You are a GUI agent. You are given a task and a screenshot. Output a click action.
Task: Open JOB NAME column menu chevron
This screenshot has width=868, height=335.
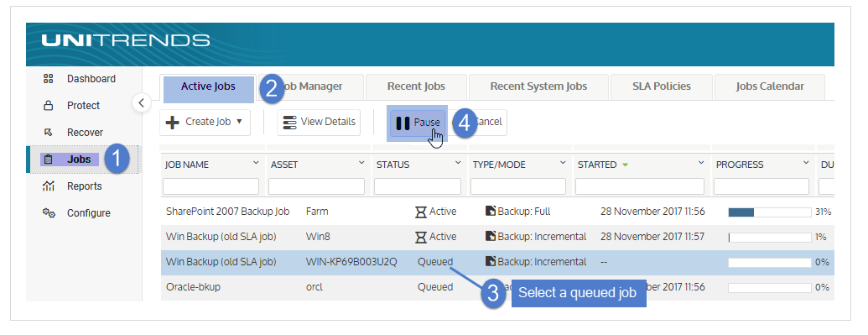256,163
